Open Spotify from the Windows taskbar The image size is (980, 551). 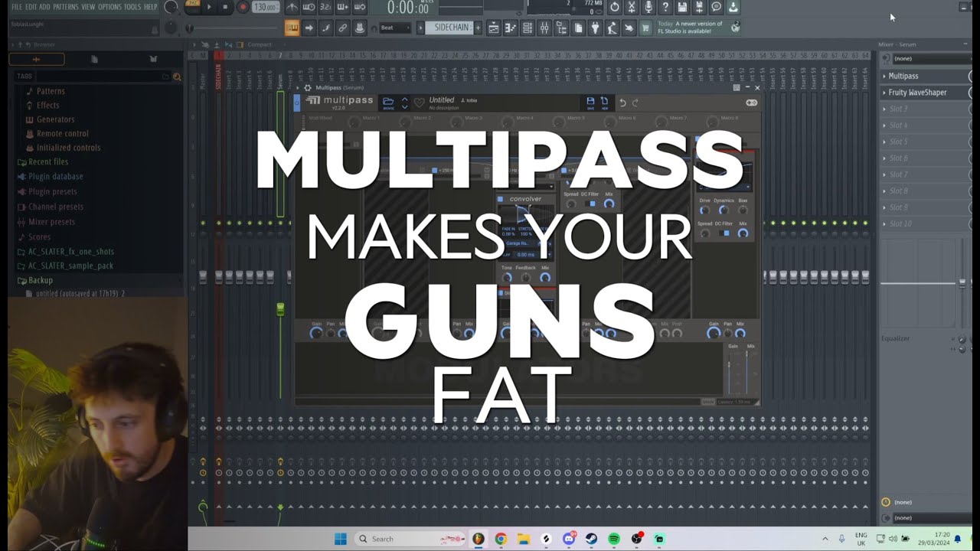[x=614, y=539]
